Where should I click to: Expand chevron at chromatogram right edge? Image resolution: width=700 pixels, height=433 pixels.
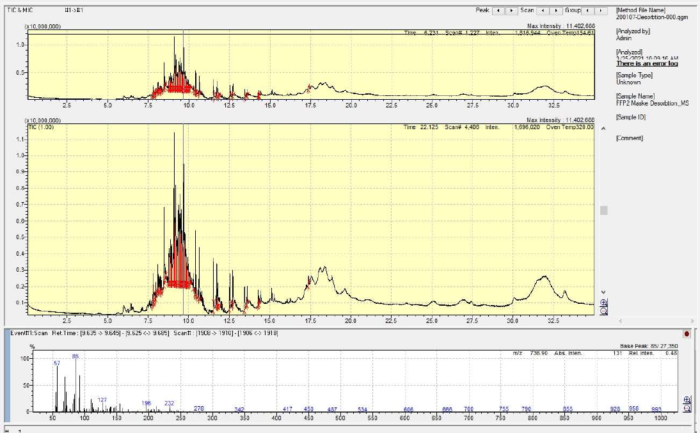tap(604, 293)
